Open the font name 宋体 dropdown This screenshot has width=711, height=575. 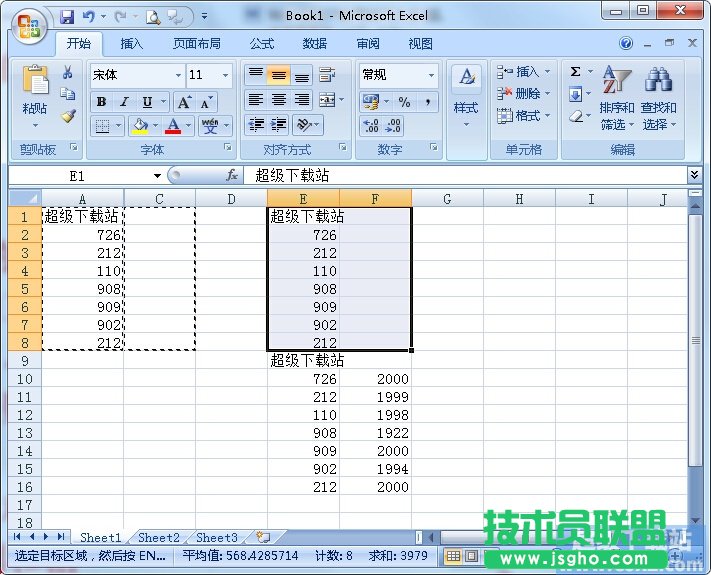click(x=178, y=75)
